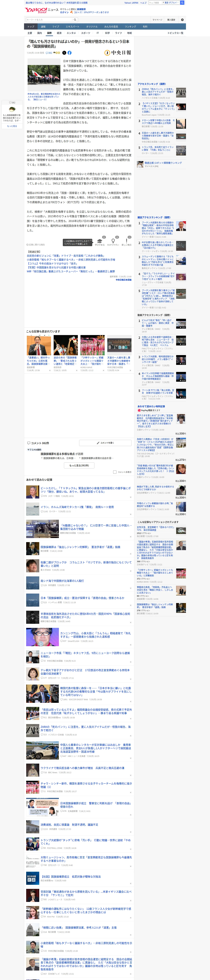Open the 主要 category
This screenshot has width=210, height=980.
(30, 33)
